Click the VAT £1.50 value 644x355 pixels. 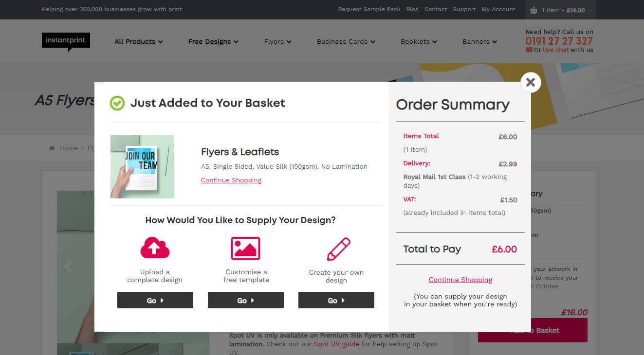tap(509, 200)
